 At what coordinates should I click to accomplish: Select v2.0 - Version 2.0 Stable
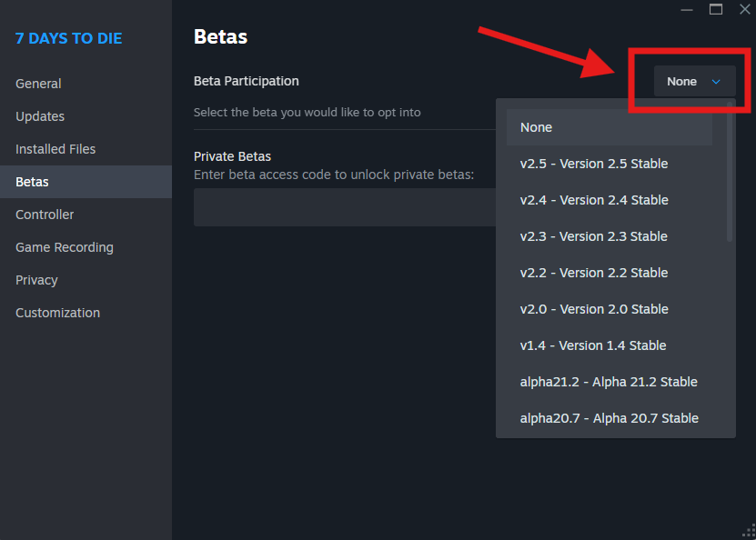(609, 309)
